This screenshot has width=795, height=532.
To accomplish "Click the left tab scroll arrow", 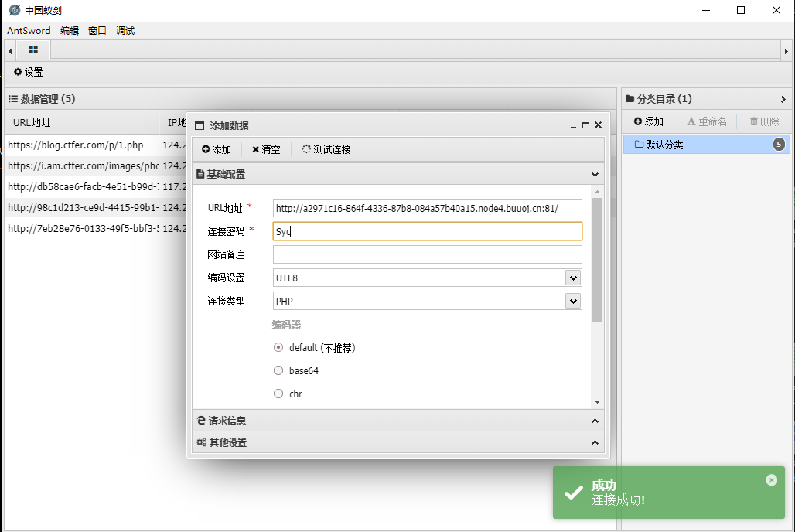I will [10, 51].
